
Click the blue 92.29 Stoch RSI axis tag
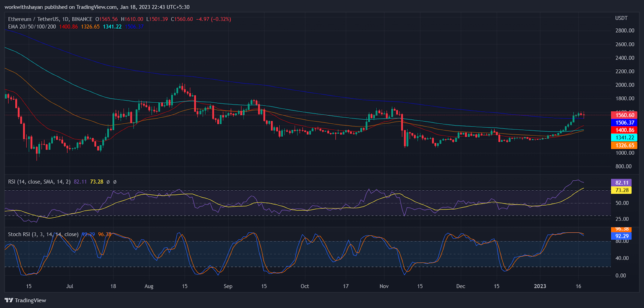pos(621,236)
